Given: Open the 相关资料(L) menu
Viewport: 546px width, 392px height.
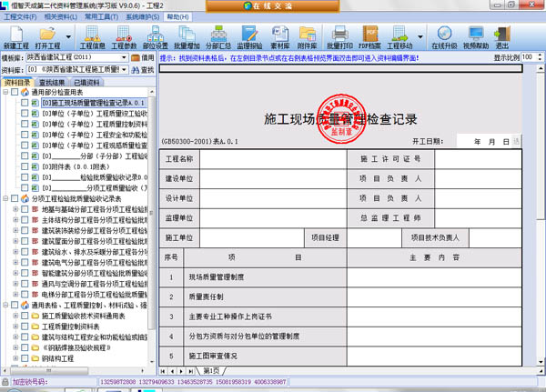Looking at the screenshot, I should tap(61, 16).
